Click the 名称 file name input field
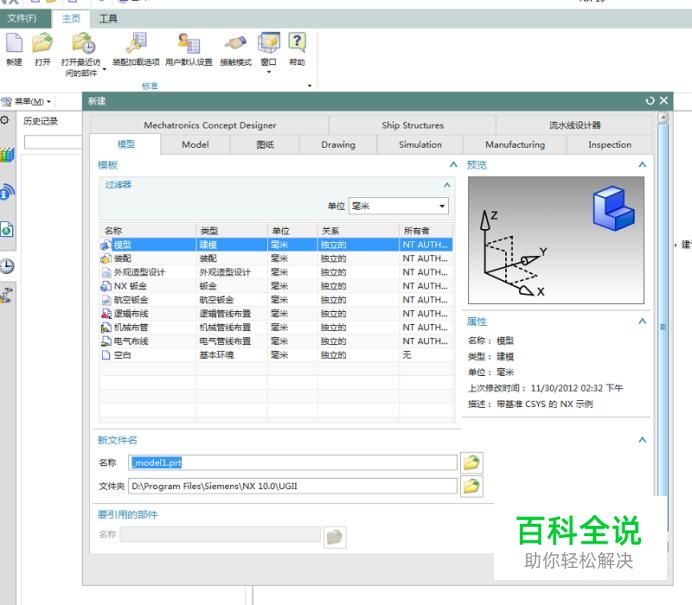Viewport: 692px width, 605px height. point(293,462)
